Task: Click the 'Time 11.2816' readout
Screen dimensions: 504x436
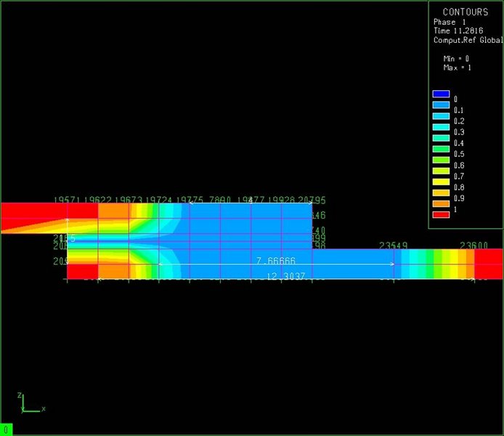Action: pyautogui.click(x=458, y=31)
